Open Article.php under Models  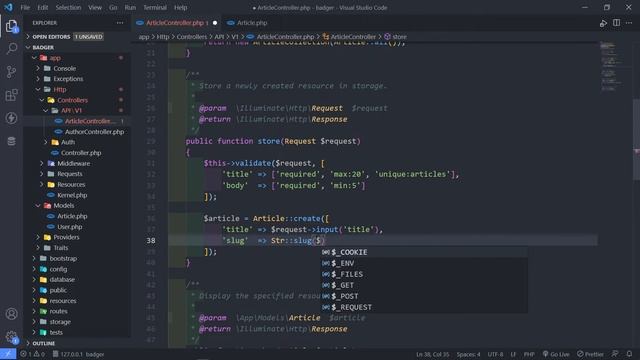[77, 216]
